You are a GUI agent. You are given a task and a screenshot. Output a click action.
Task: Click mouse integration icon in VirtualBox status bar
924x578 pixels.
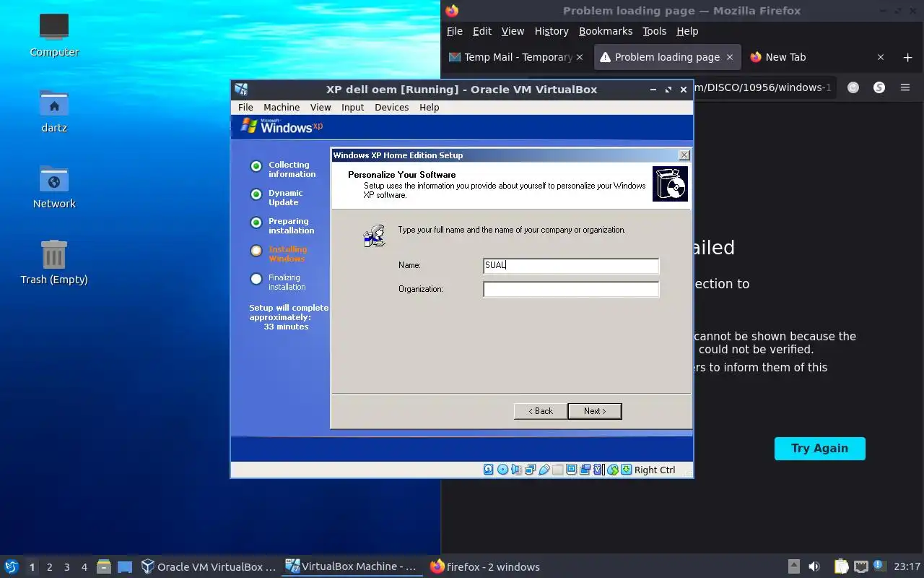(613, 470)
